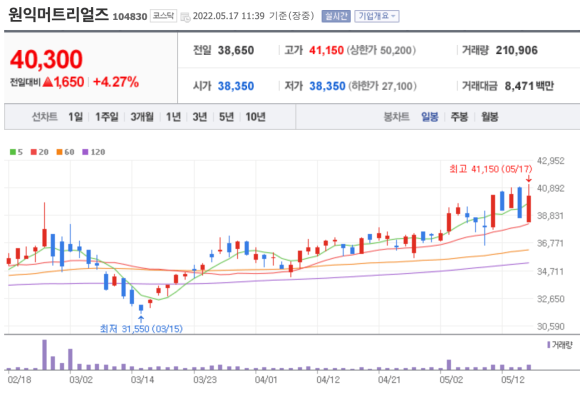
Task: Click the 전일 value 38,650
Action: 236,50
